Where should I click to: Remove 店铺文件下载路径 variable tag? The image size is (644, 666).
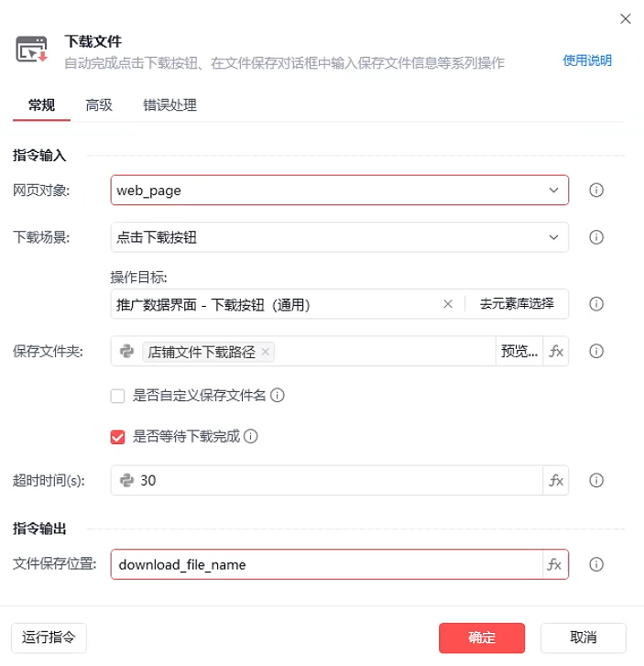click(x=266, y=351)
